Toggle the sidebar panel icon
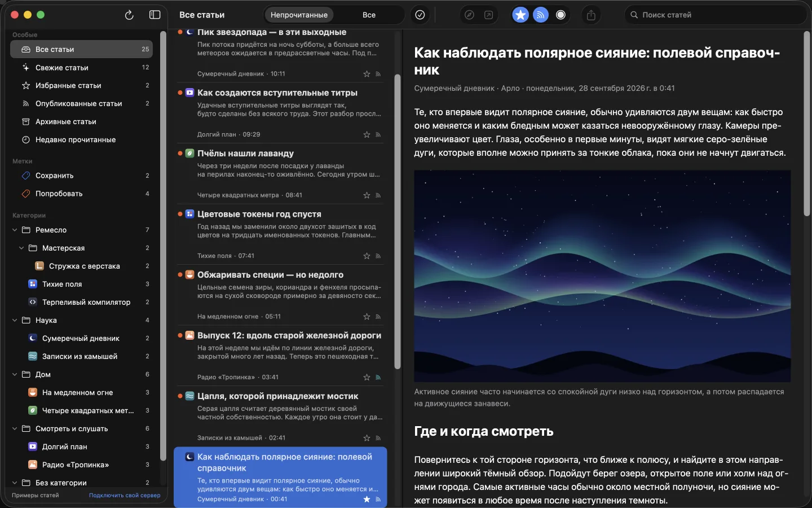Screen dimensions: 812x508 pyautogui.click(x=155, y=15)
